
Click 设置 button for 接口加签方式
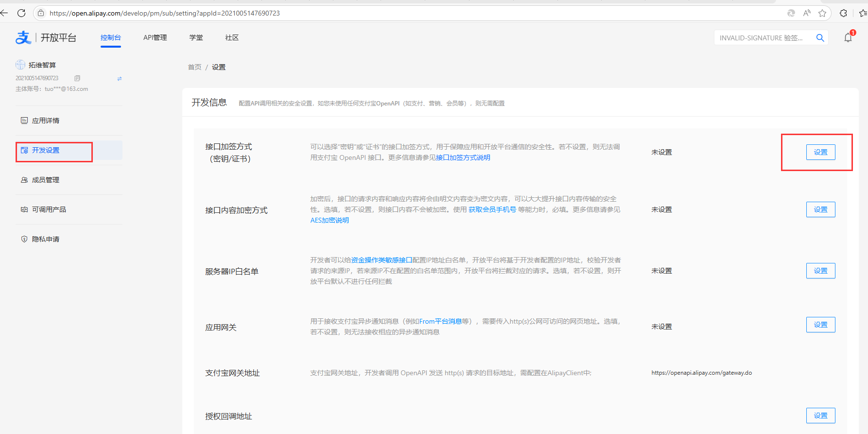[821, 152]
